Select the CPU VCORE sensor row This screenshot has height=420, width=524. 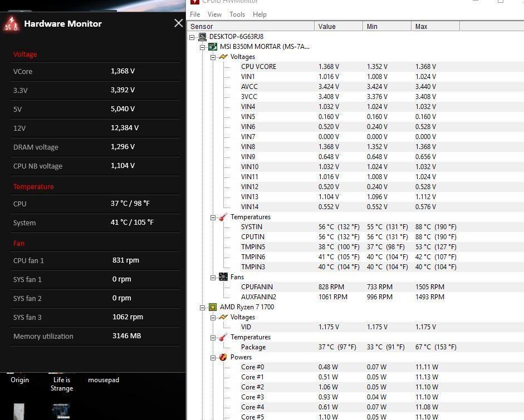click(258, 67)
